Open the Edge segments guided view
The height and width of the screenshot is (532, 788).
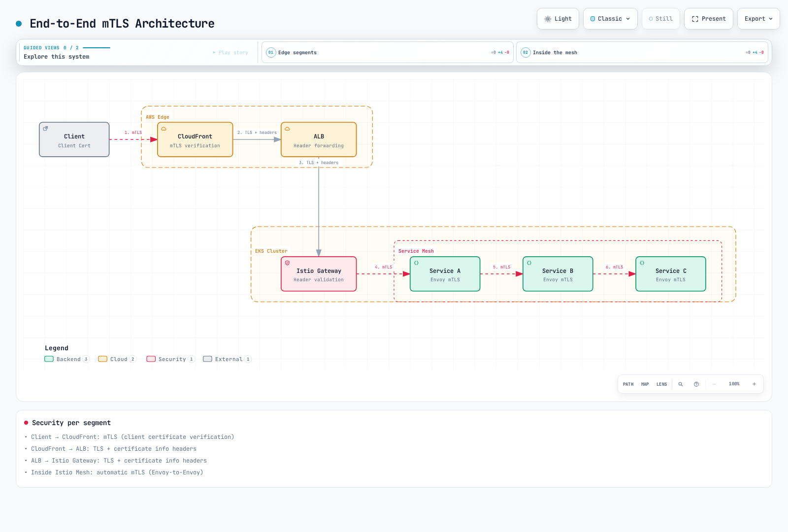(x=388, y=52)
